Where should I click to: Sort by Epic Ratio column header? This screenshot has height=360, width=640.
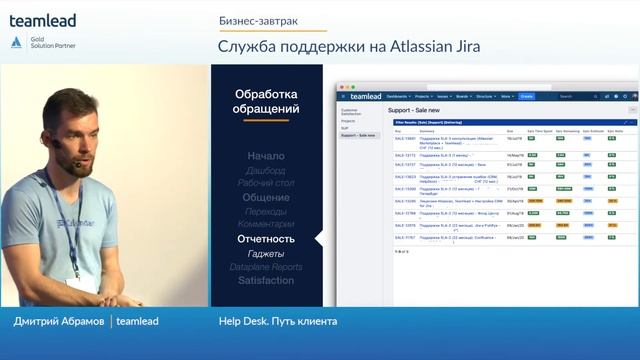(616, 131)
